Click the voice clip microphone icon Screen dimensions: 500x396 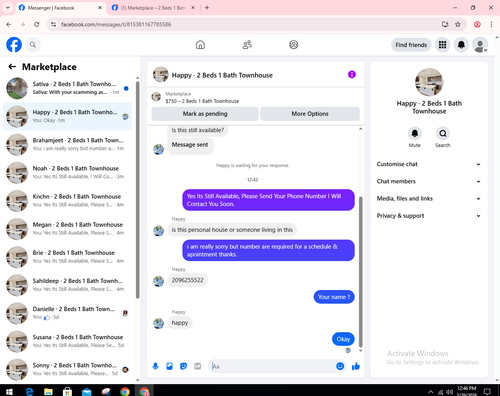(x=155, y=366)
